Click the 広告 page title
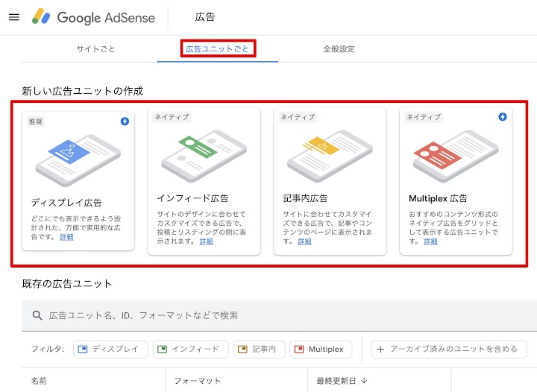 coord(205,17)
